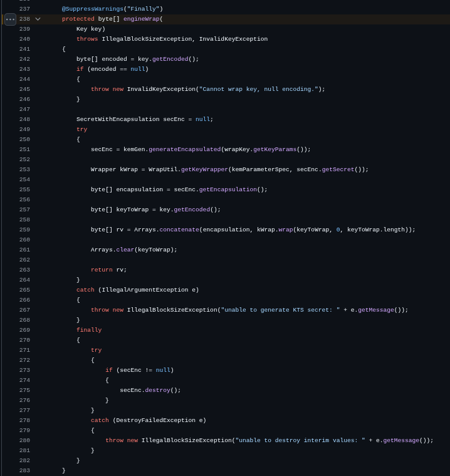450x476 pixels.
Task: Click 'if (encoded == null)' condition
Action: click(x=112, y=69)
